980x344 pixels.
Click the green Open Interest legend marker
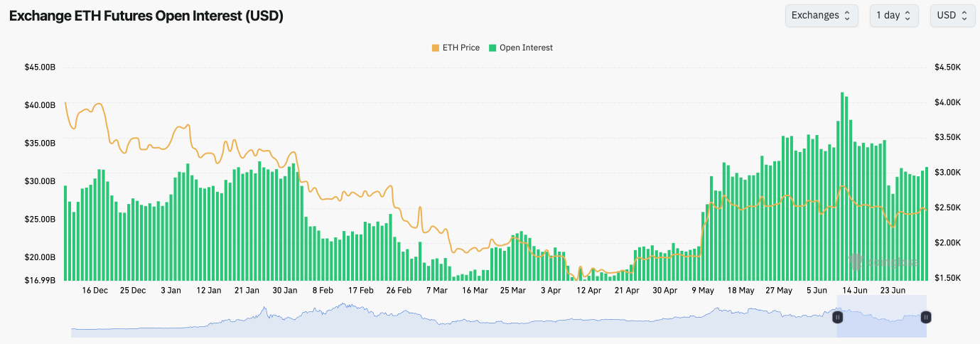tap(493, 48)
